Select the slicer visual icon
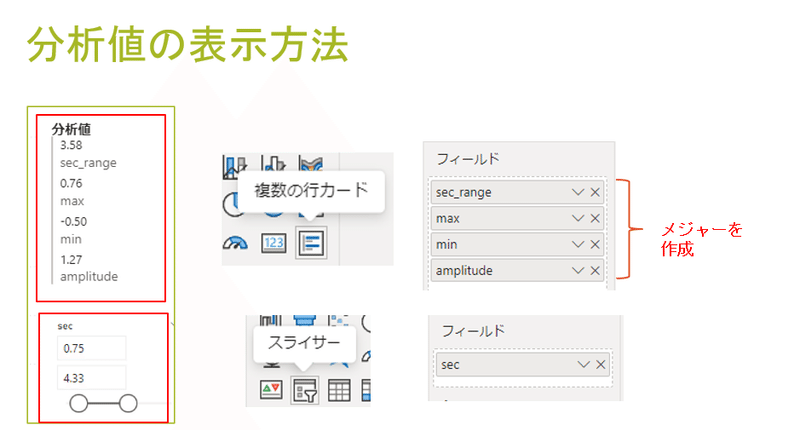Screen dimensions: 800x430 (x=305, y=391)
